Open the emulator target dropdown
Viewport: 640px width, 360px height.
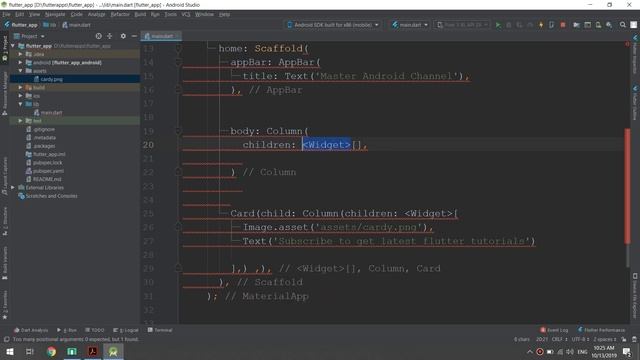click(x=463, y=25)
